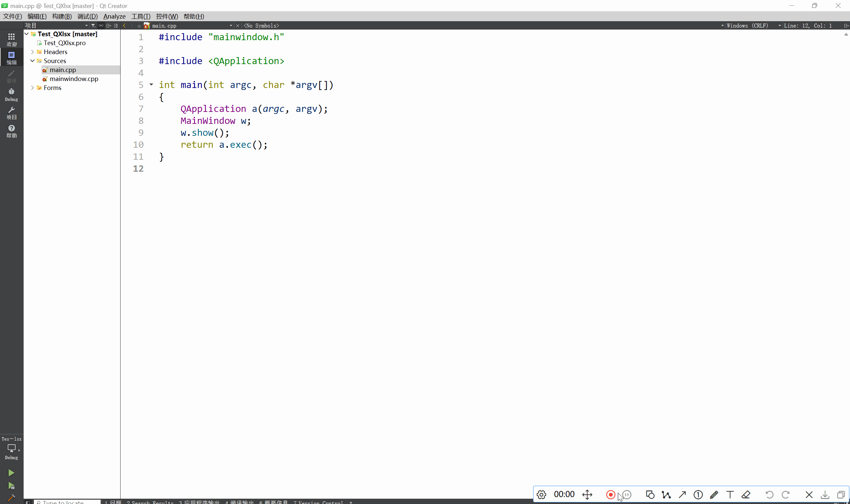Click the Type to locate field
Viewport: 850px width, 504px height.
(67, 502)
